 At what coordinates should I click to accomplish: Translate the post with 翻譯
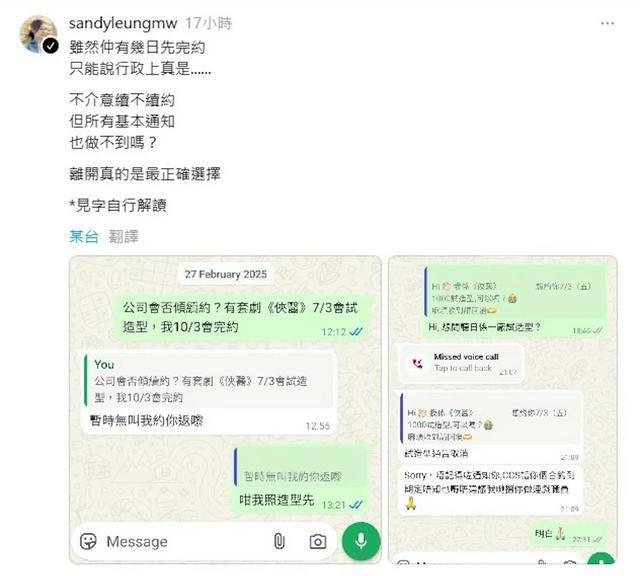click(123, 236)
